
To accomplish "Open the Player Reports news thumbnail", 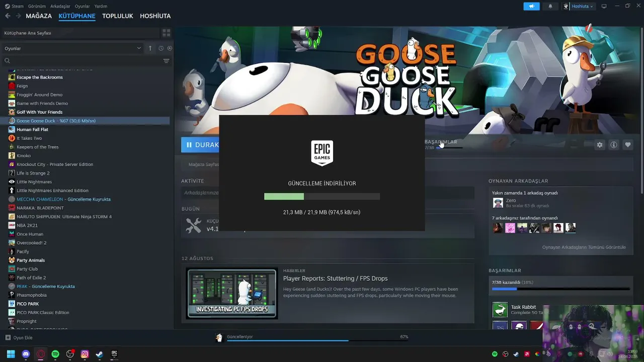I will click(232, 293).
